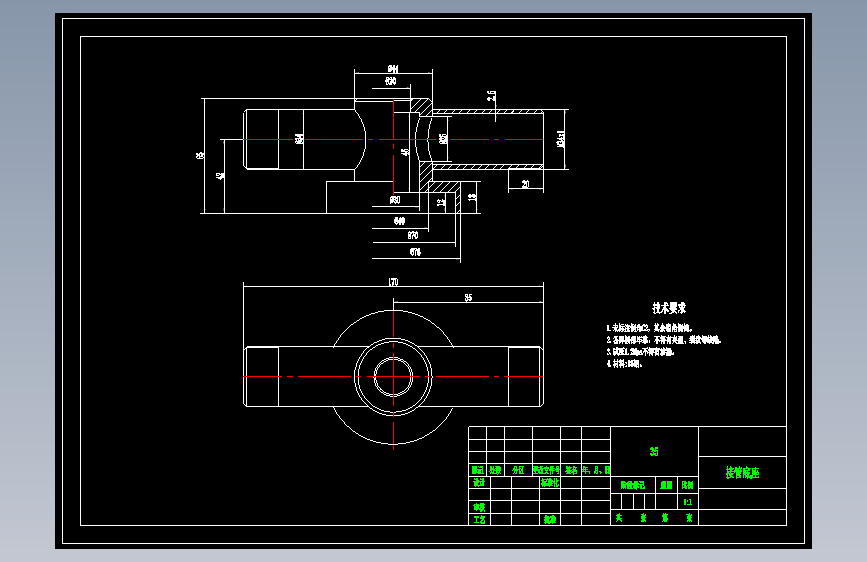
Task: Click the "工艺" cell in title block
Action: tap(479, 519)
